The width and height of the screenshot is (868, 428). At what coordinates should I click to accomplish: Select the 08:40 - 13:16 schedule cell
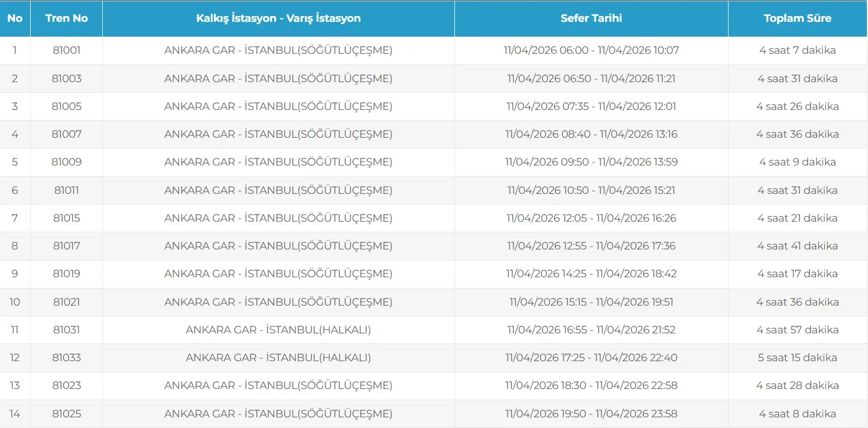[x=591, y=134]
